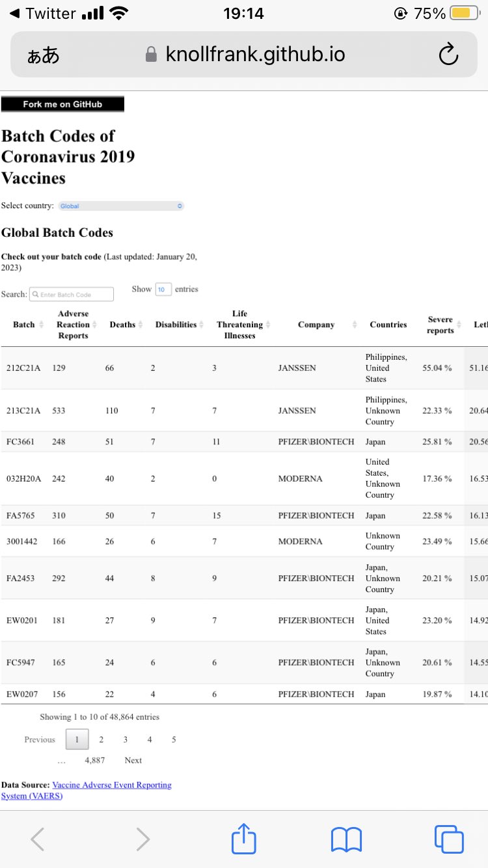Viewport: 488px width, 868px height.
Task: Select batch code 213C21A
Action: tap(23, 411)
